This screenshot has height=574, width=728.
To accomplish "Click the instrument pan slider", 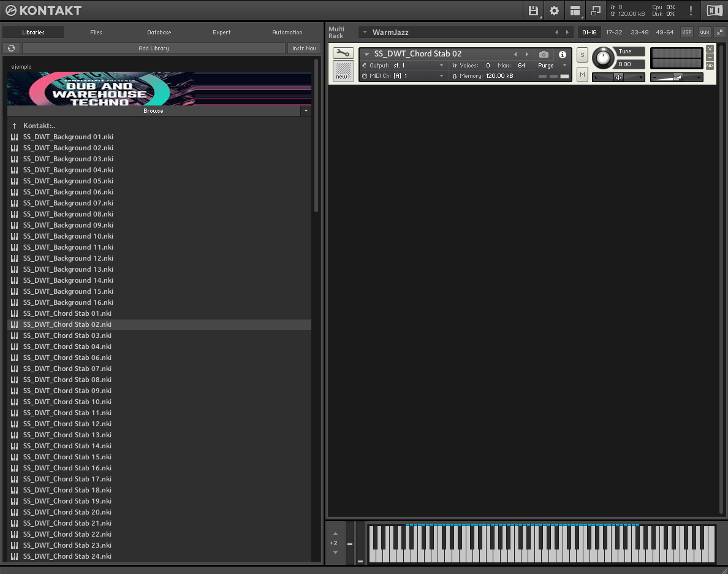I will click(618, 77).
